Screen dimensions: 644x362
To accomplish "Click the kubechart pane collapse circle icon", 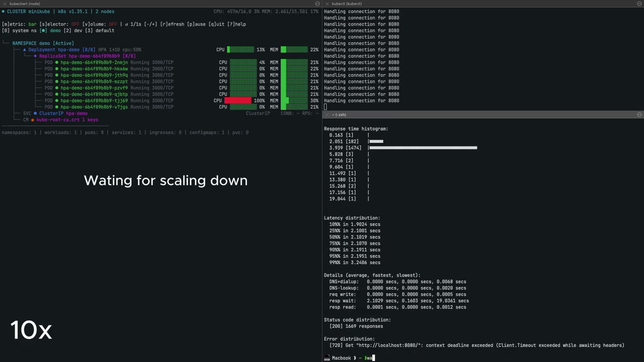I will 317,4.
